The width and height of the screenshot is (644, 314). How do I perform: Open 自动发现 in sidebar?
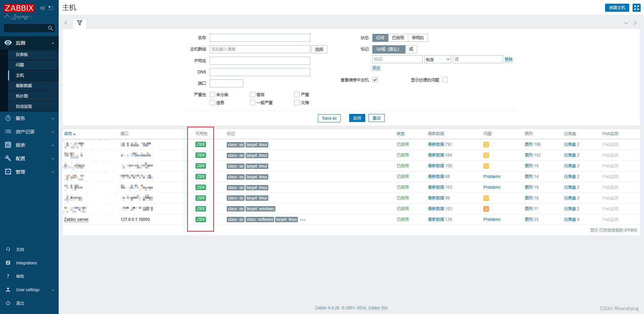[34, 107]
